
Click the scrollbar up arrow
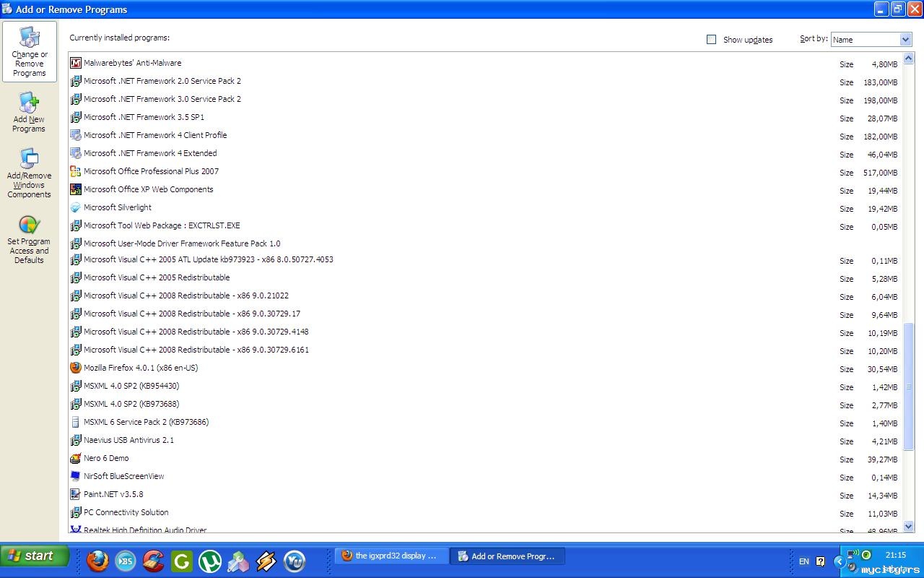[909, 59]
